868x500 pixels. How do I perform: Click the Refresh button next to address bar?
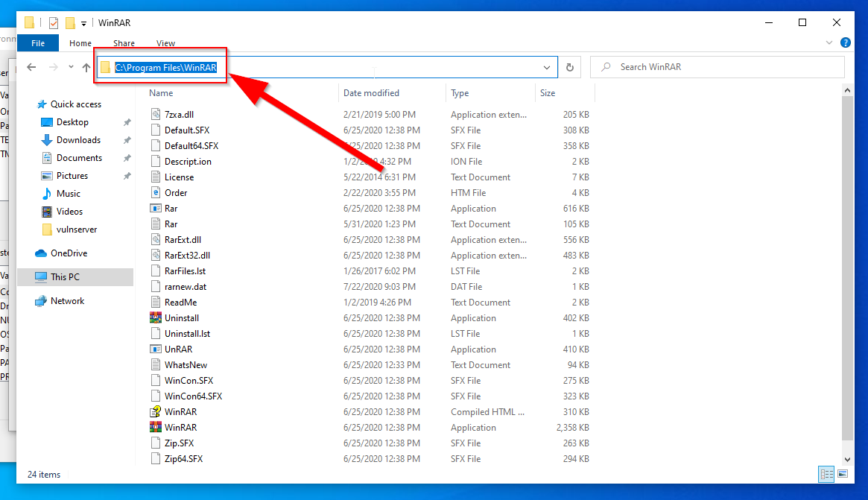[x=570, y=67]
